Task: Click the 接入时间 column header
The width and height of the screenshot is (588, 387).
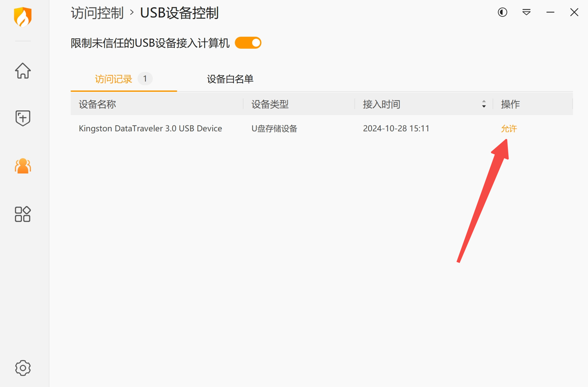Action: (382, 104)
